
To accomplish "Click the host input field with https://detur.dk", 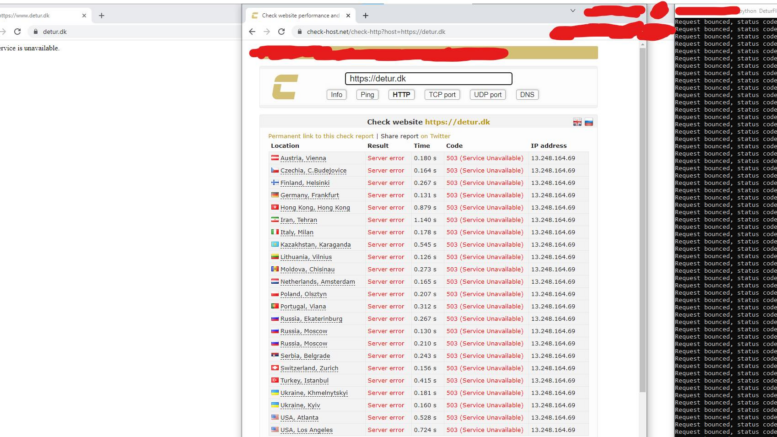I will [428, 79].
